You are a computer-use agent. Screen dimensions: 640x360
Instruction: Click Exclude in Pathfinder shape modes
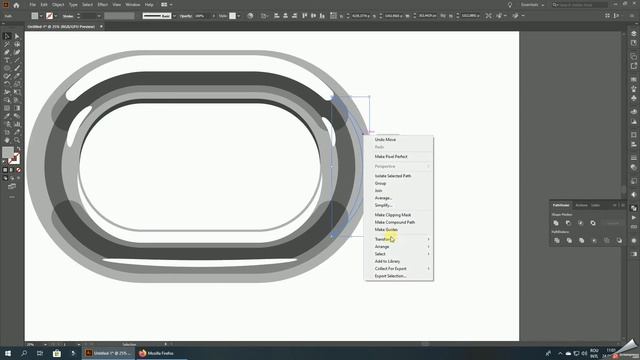(x=593, y=223)
